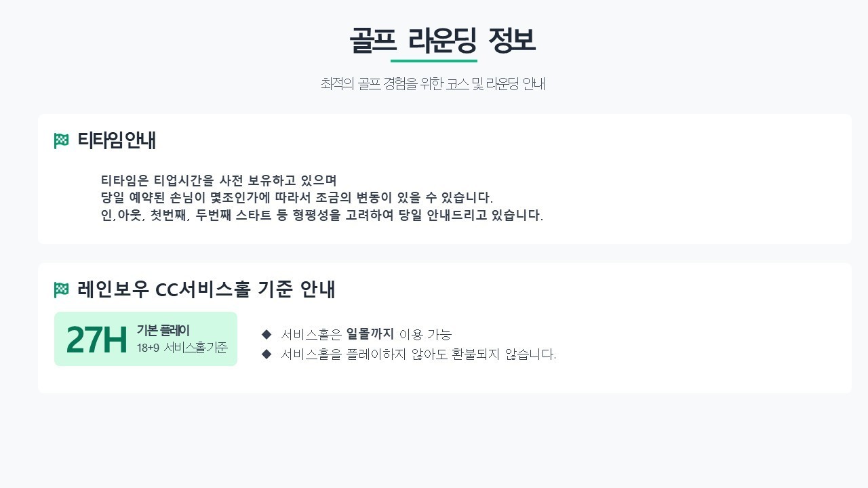Click the subtitle 최적의 골프 경험을 위한 안내
This screenshot has height=488, width=868.
(433, 84)
